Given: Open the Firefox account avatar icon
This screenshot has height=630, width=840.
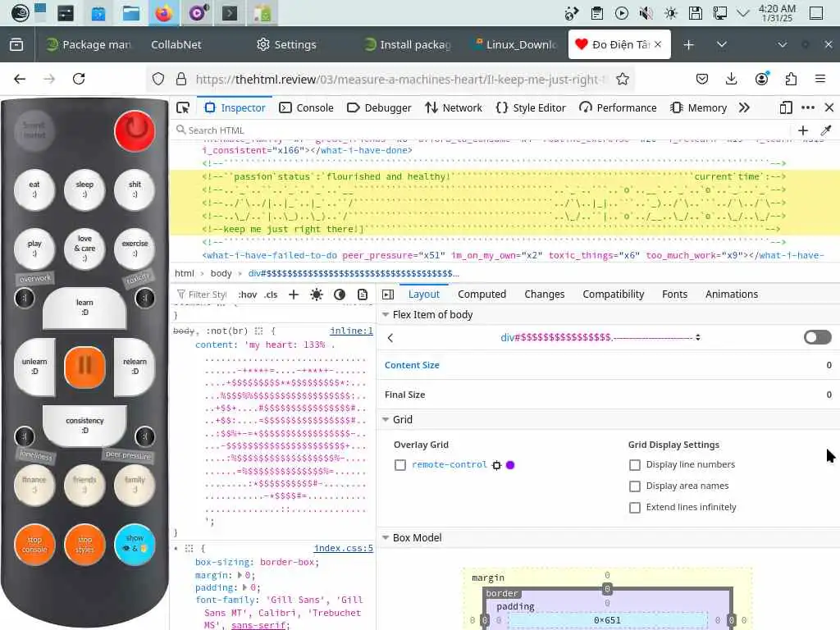Looking at the screenshot, I should click(761, 80).
